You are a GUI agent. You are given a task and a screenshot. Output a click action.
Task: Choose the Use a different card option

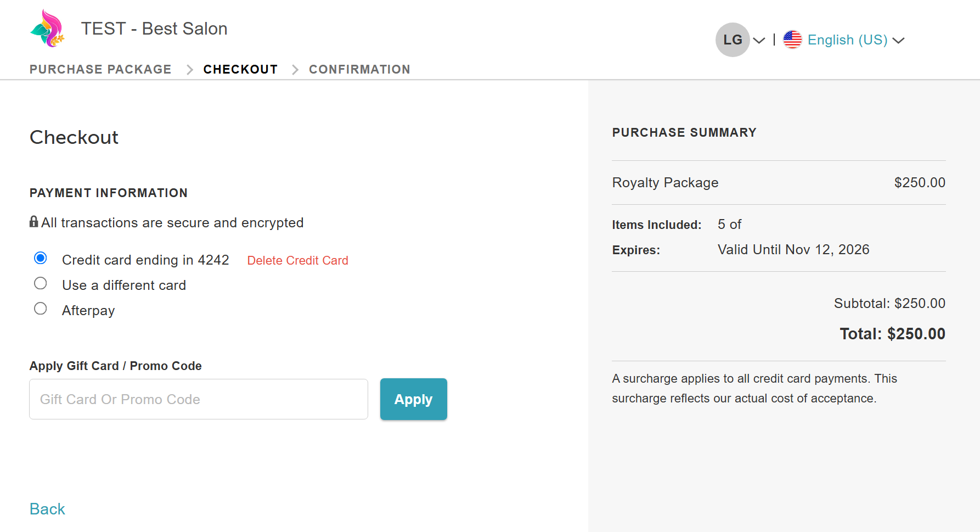[41, 283]
